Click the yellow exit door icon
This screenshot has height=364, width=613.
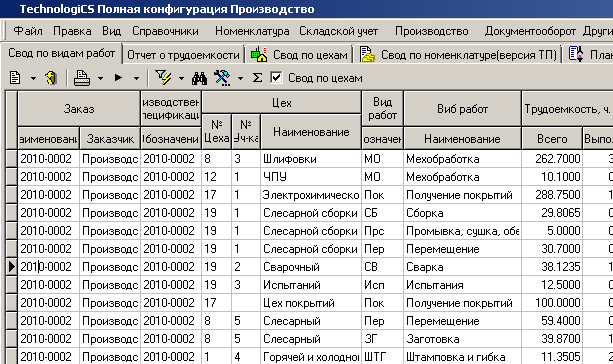(x=51, y=78)
